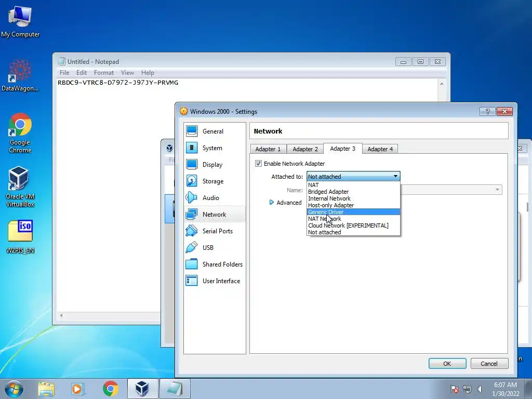
Task: Uncheck Enable Network Adapter checkbox
Action: point(259,164)
